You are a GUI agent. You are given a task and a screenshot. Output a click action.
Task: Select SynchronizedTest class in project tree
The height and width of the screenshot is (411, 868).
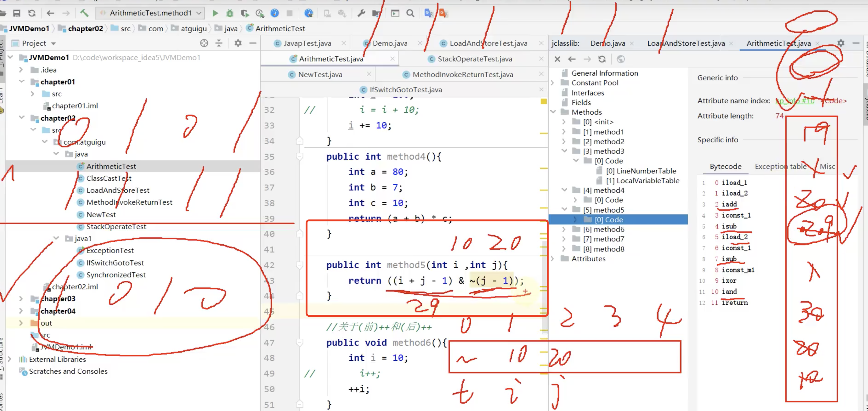point(115,275)
